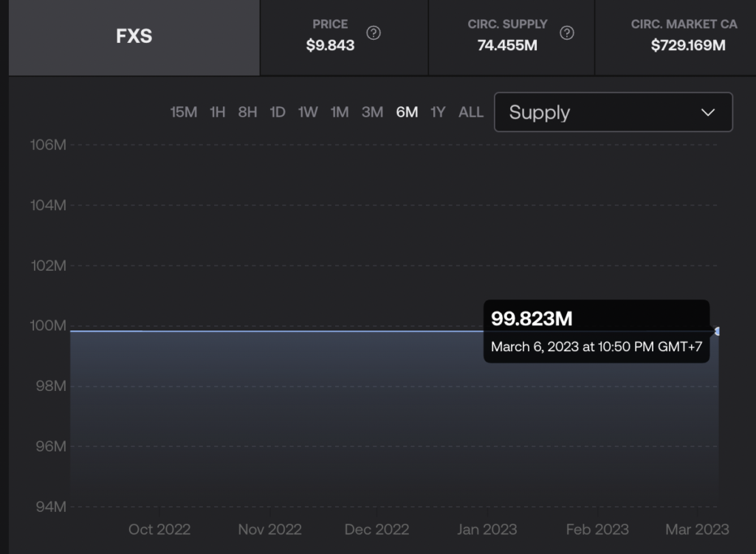The height and width of the screenshot is (554, 756).
Task: Select the 1H time range
Action: point(218,112)
